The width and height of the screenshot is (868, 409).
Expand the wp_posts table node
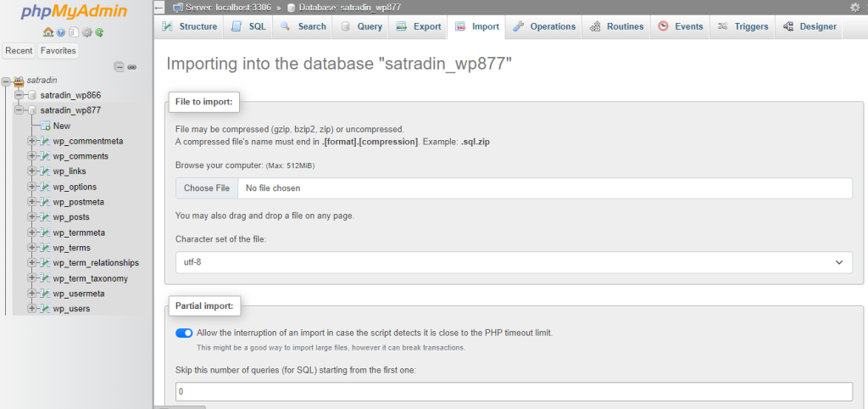[31, 217]
